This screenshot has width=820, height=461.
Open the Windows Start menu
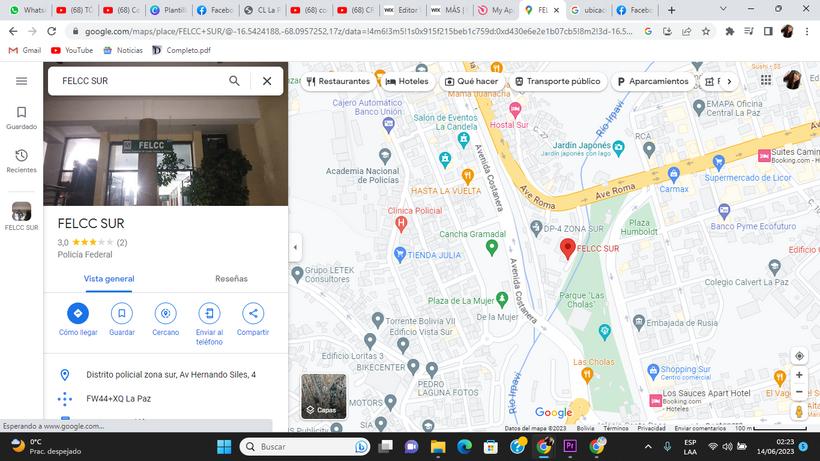click(x=224, y=446)
